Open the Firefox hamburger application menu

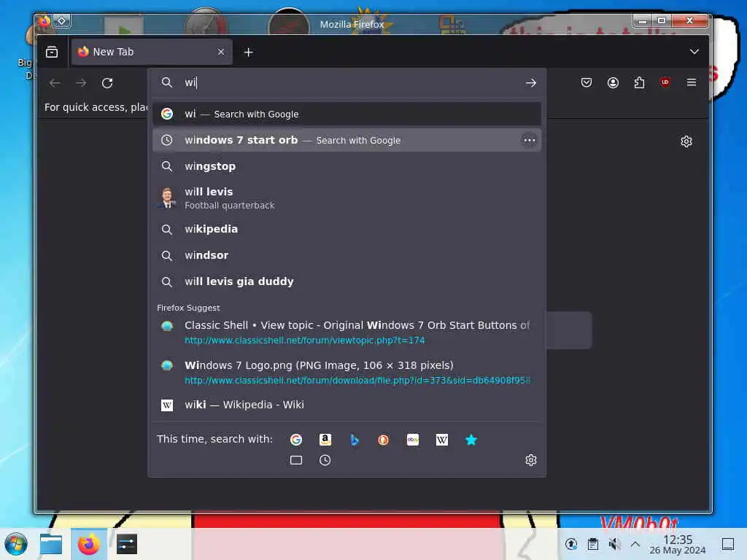[692, 82]
